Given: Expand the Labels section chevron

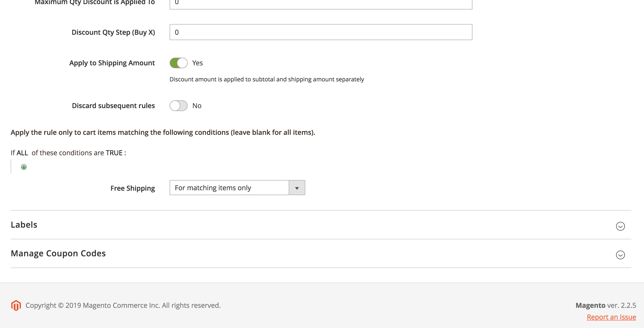Looking at the screenshot, I should [620, 226].
